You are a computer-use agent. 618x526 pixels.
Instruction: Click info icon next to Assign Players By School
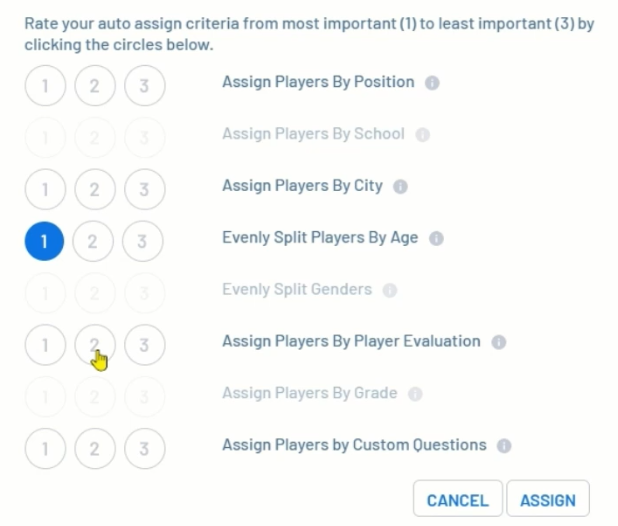pos(423,135)
